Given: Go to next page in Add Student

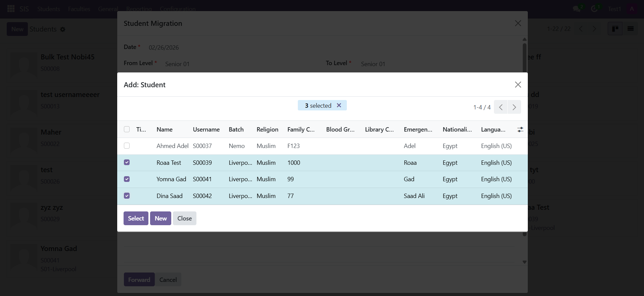Looking at the screenshot, I should point(514,107).
